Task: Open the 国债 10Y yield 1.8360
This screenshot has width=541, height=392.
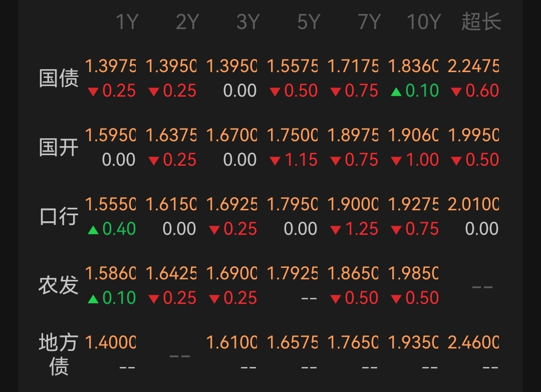Action: click(413, 66)
